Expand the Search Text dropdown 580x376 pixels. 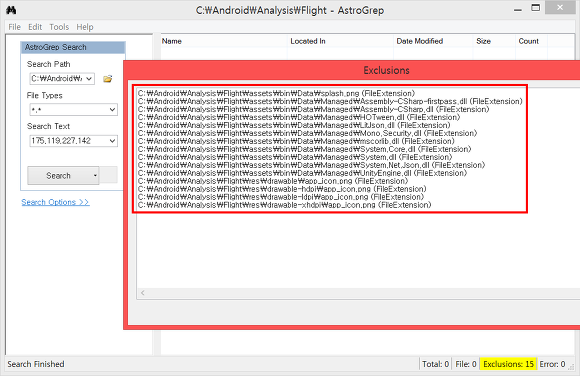point(112,141)
